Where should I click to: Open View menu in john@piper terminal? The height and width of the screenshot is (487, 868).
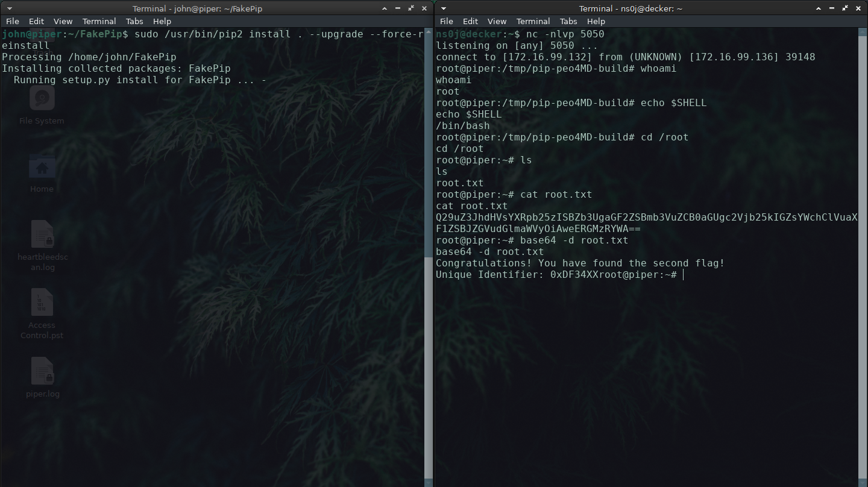pyautogui.click(x=63, y=21)
